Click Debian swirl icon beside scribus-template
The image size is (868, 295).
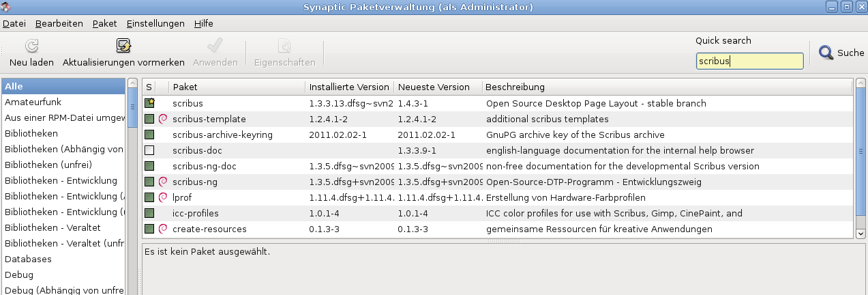[x=163, y=119]
